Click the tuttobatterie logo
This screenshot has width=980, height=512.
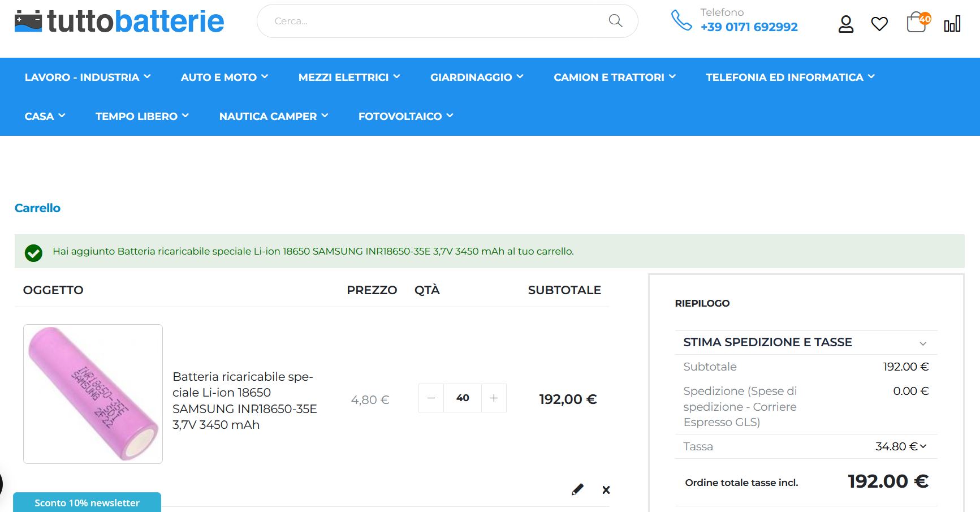click(119, 21)
